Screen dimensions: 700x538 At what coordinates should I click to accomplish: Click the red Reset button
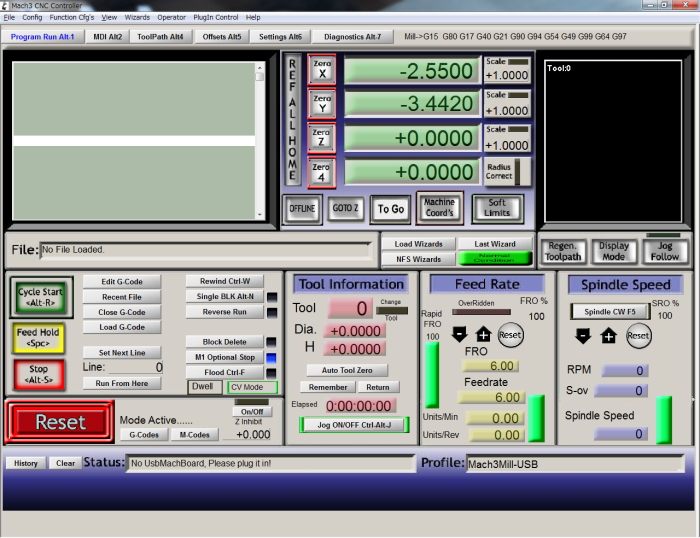pos(60,422)
